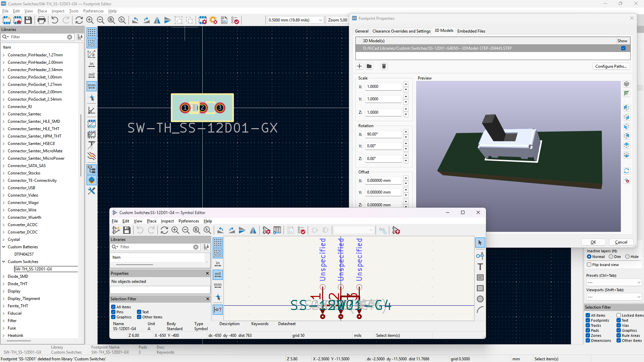Add a new 3D model
Screen dimensions: 644x362
click(x=359, y=66)
